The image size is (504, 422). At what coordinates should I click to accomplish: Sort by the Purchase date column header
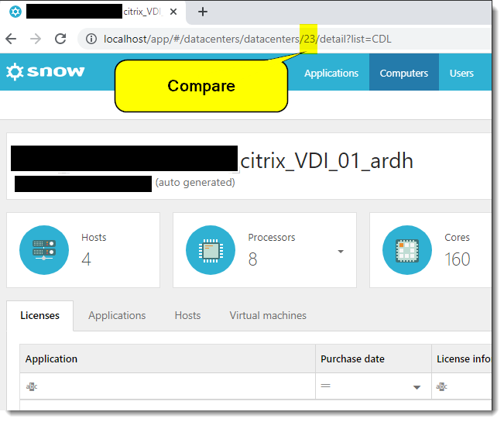(373, 359)
